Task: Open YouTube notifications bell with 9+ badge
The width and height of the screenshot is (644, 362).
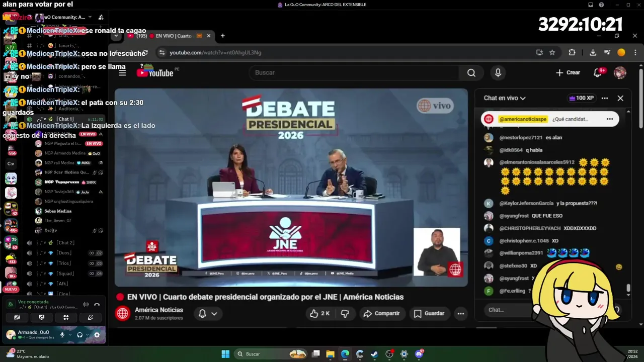Action: [x=598, y=73]
